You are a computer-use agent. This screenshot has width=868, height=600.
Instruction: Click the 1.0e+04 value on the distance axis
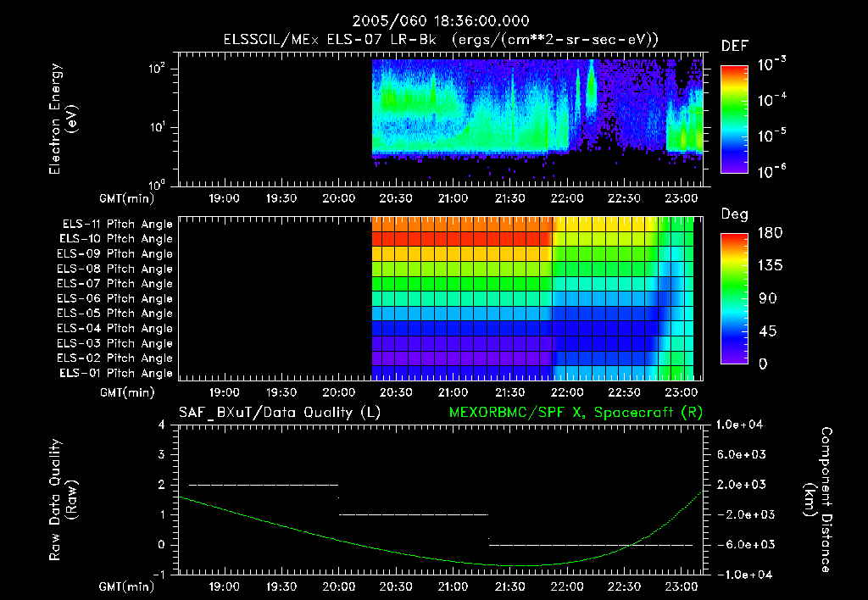[739, 425]
